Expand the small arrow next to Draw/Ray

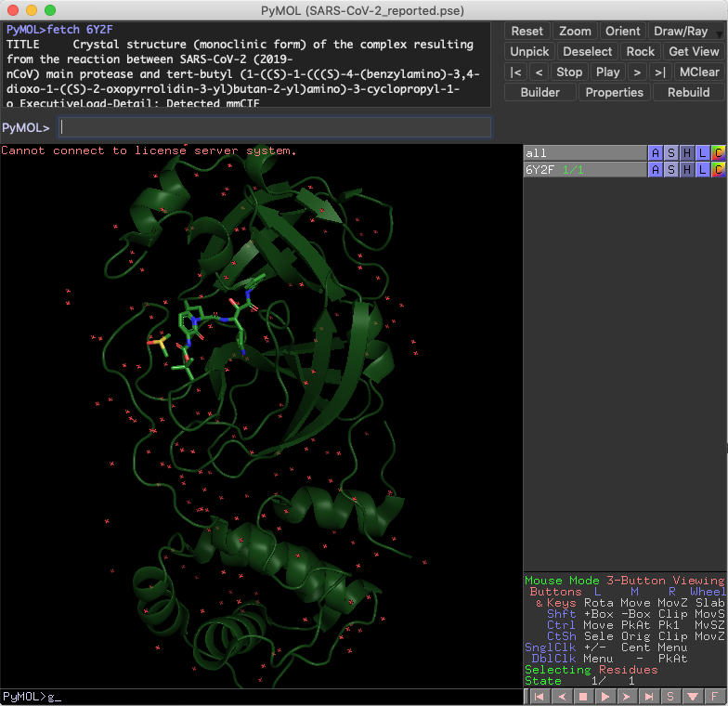719,33
